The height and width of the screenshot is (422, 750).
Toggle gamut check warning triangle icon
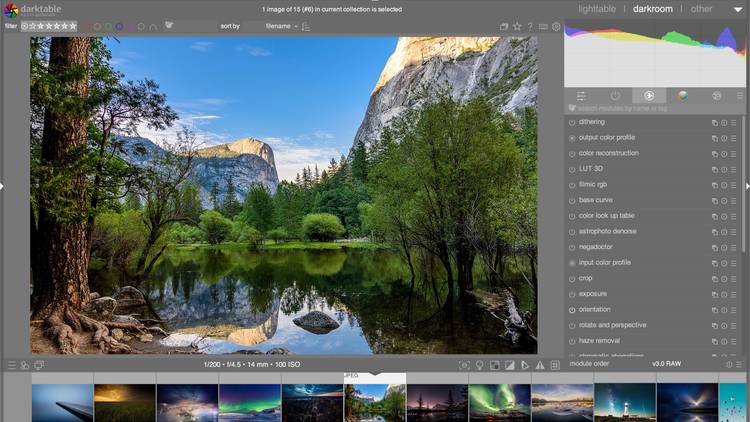[x=540, y=366]
